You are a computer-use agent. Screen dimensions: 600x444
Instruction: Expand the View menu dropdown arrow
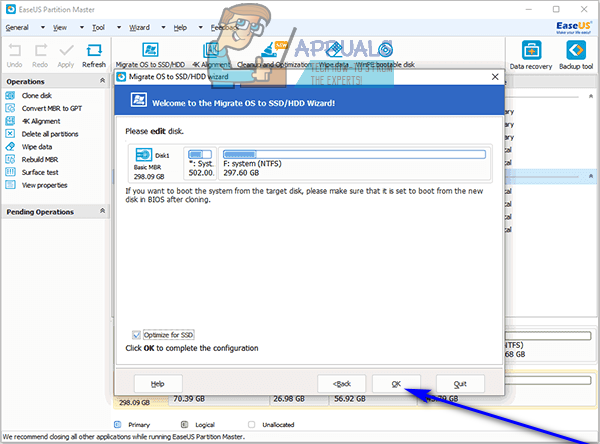tap(82, 28)
